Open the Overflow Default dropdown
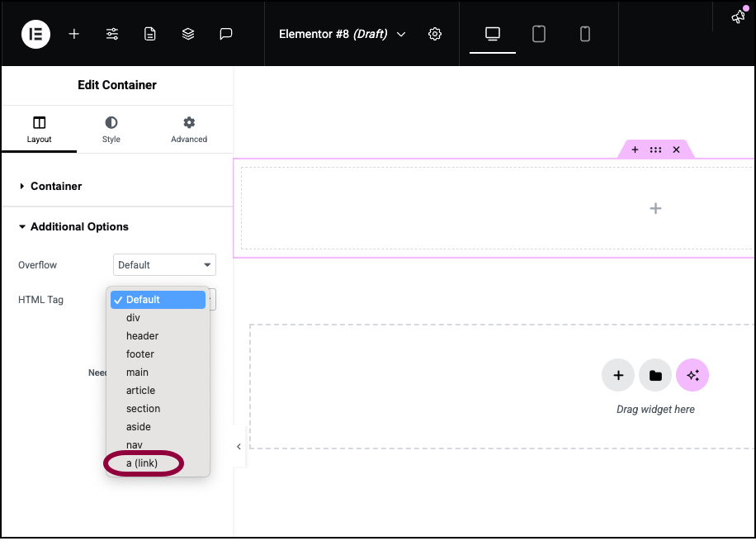756x541 pixels. pyautogui.click(x=164, y=265)
